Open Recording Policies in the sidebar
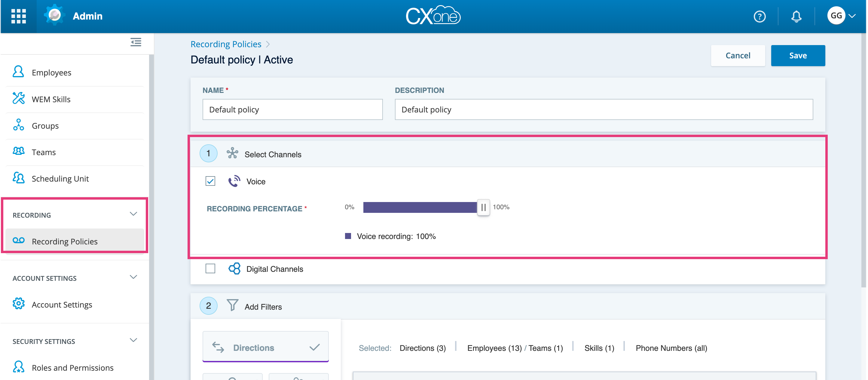 coord(65,241)
